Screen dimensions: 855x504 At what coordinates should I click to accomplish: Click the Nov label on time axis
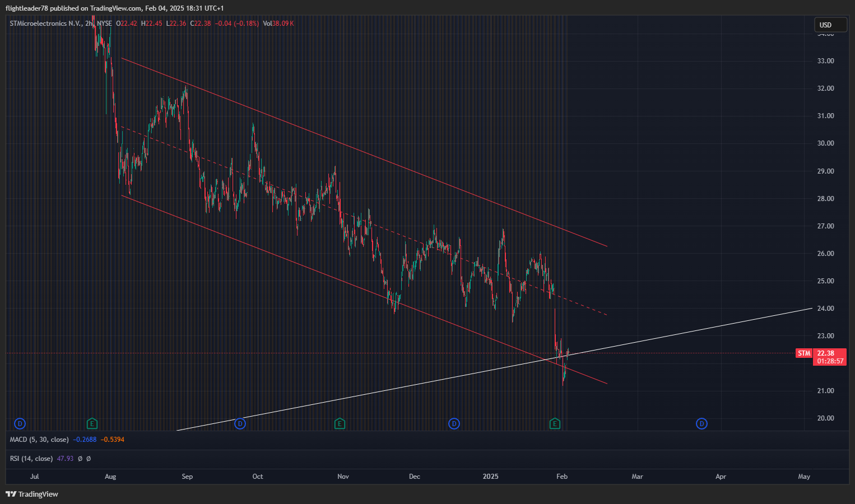click(343, 477)
